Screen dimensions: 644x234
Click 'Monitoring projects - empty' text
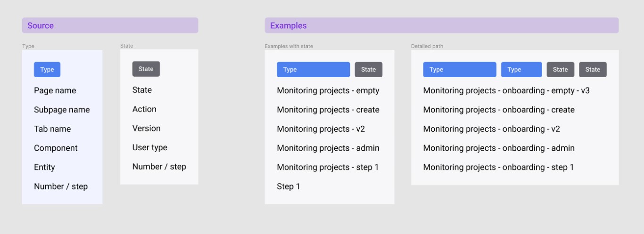coord(328,90)
